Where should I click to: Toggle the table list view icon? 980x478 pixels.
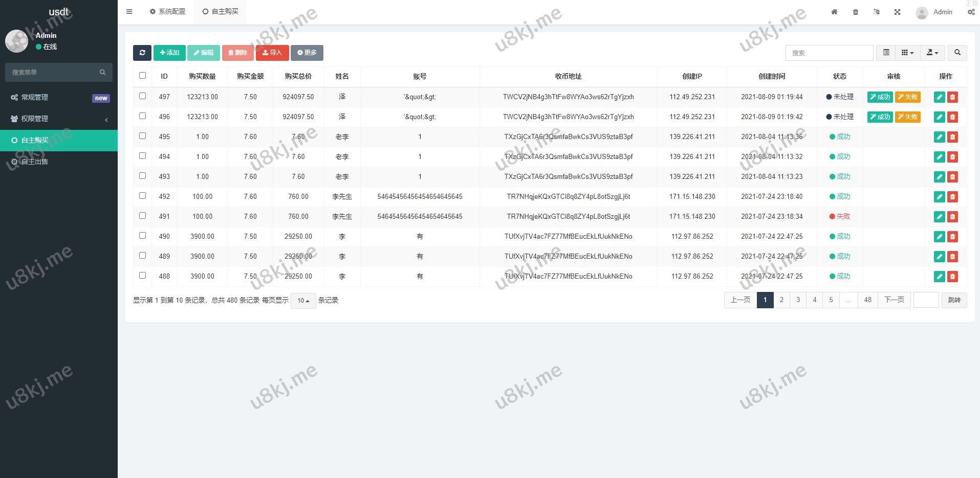pyautogui.click(x=886, y=53)
